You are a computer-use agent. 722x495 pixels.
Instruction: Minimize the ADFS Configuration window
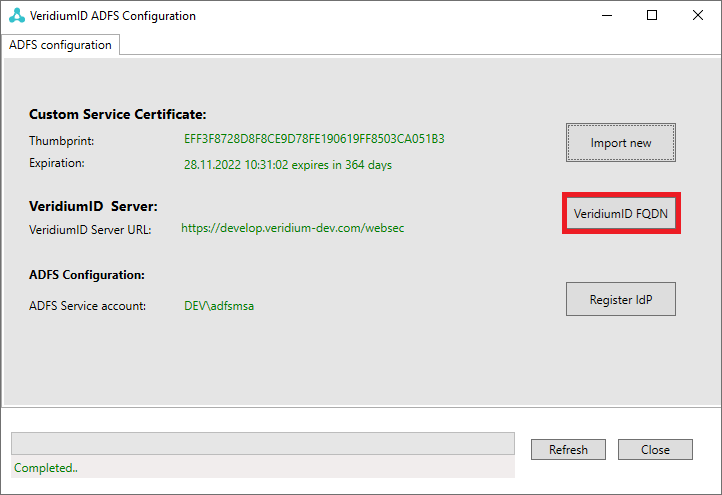[606, 16]
